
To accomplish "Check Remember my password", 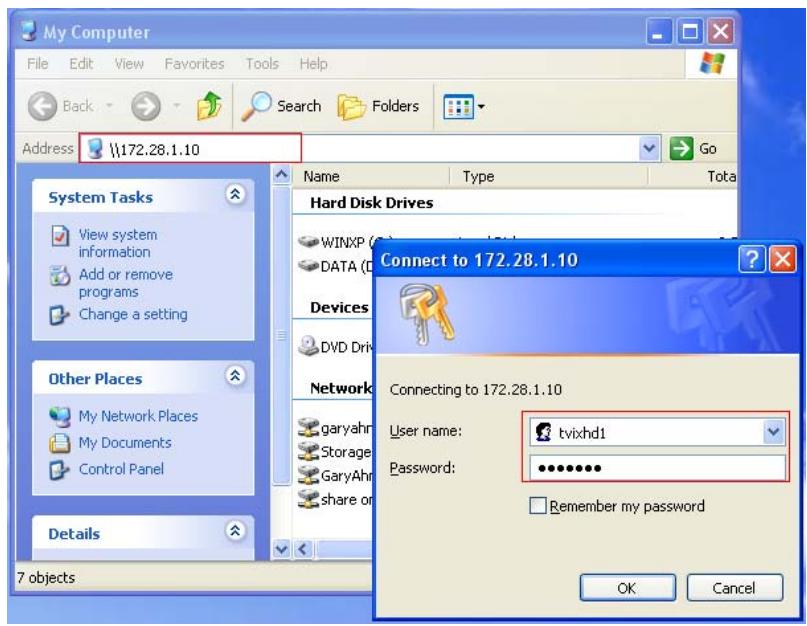I will coord(537,506).
